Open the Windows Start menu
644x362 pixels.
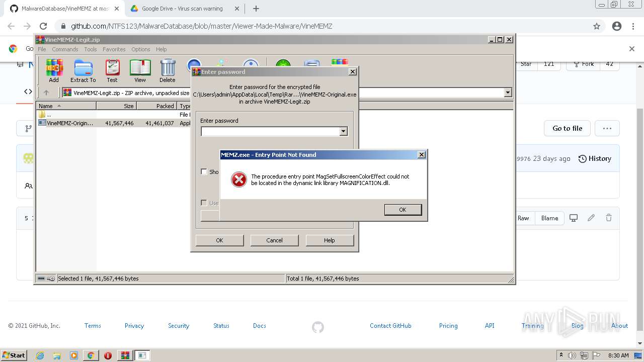(14, 355)
